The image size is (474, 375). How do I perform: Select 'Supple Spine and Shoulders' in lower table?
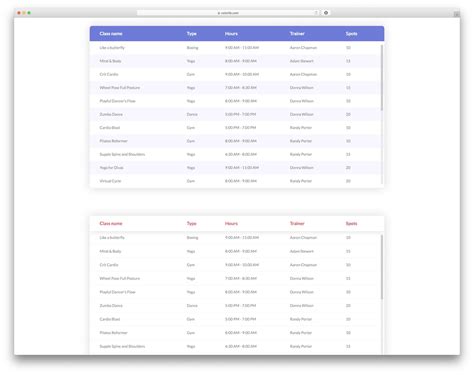coord(122,346)
